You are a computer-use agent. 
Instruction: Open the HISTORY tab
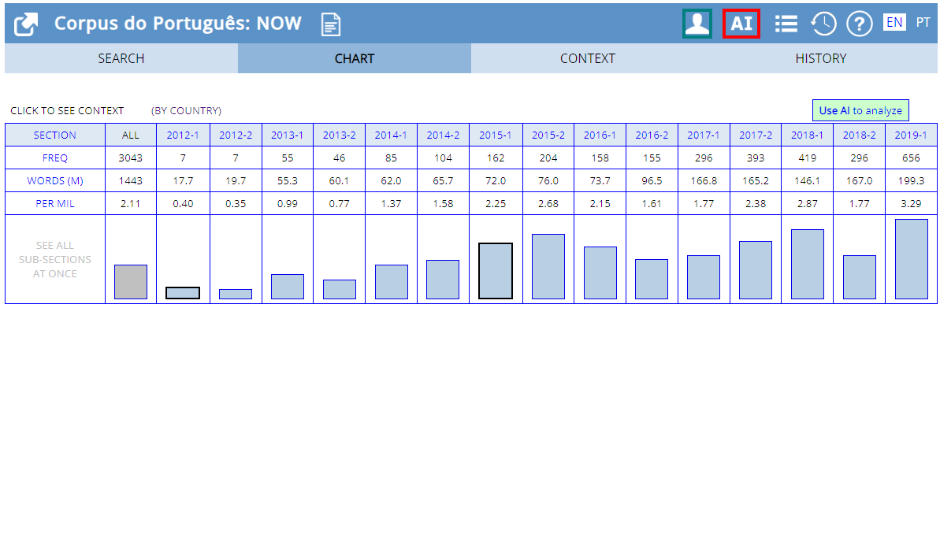click(x=820, y=58)
